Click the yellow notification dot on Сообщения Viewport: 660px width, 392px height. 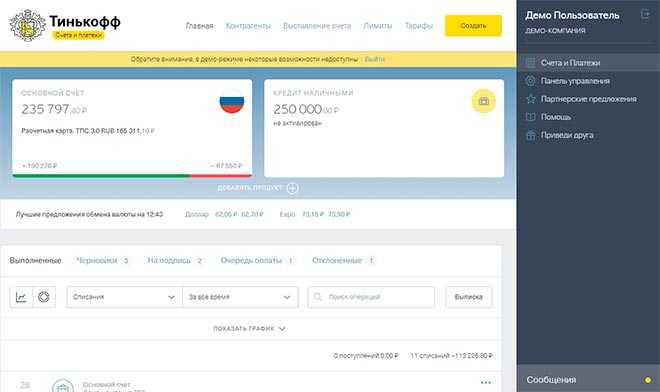tap(648, 380)
